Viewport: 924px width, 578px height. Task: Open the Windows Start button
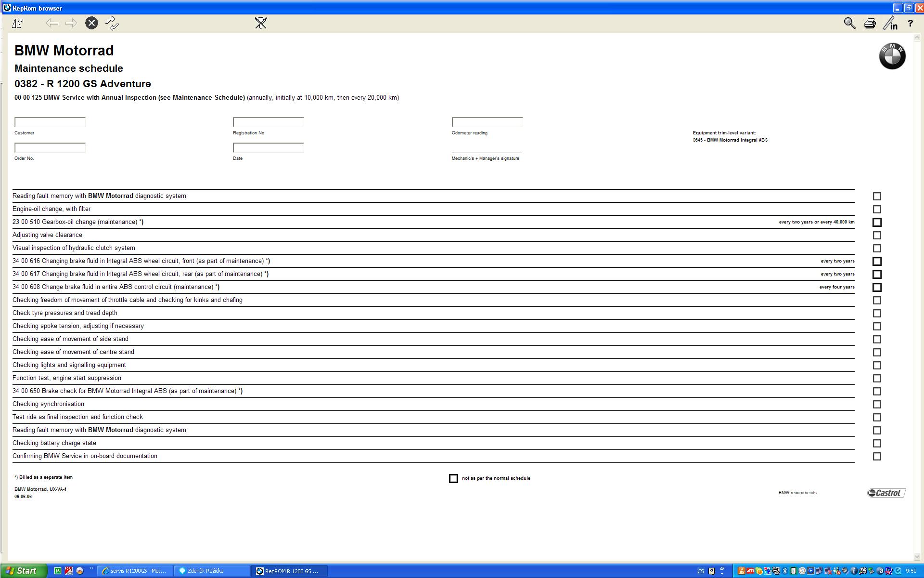click(23, 571)
